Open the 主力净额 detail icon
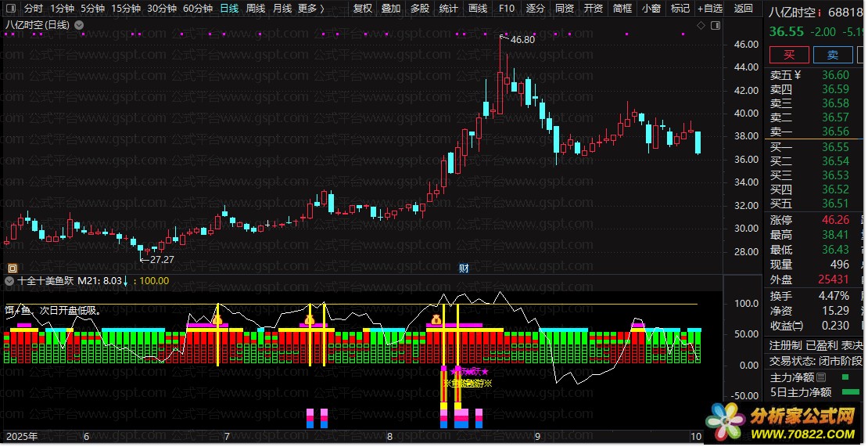This screenshot has height=447, width=868. click(x=821, y=377)
